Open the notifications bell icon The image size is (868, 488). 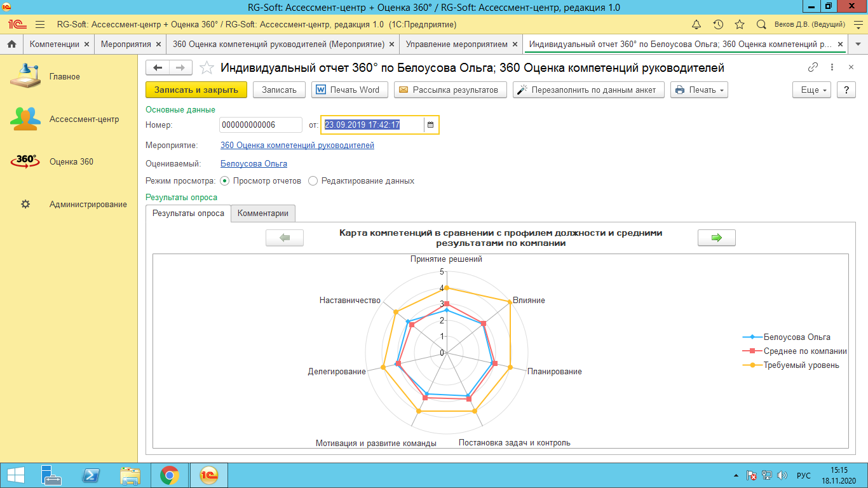[x=696, y=25]
